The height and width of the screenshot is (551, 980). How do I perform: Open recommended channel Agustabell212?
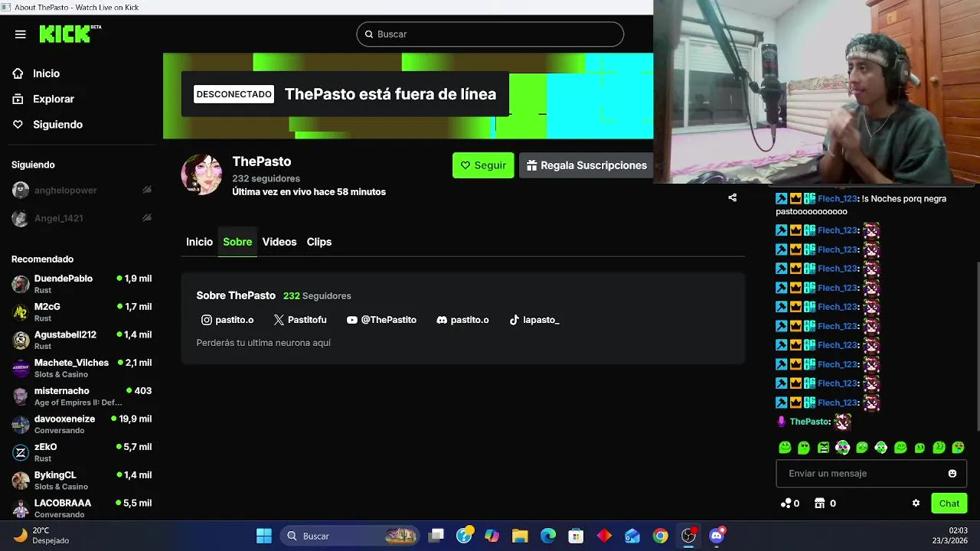click(x=81, y=340)
